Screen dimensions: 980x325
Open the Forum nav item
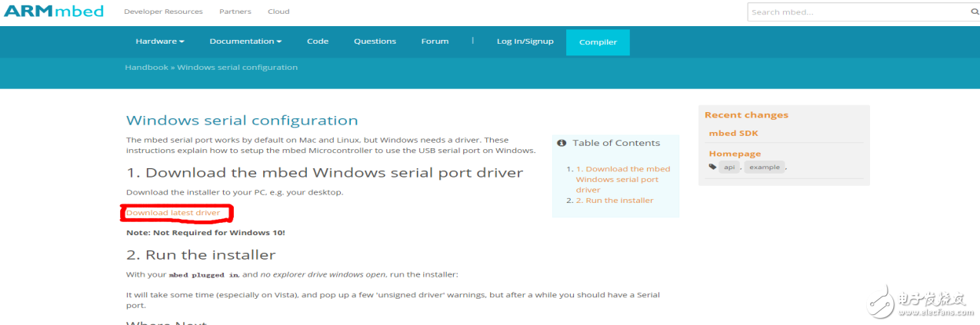tap(435, 41)
